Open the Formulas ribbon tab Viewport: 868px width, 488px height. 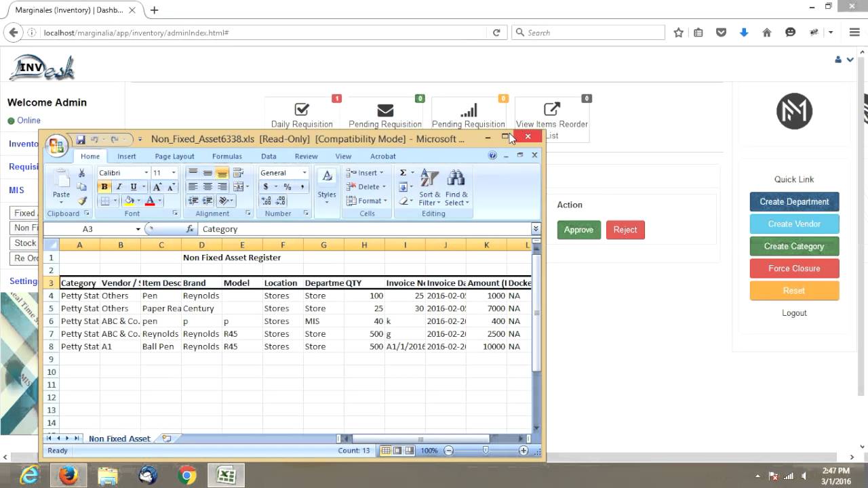coord(227,156)
